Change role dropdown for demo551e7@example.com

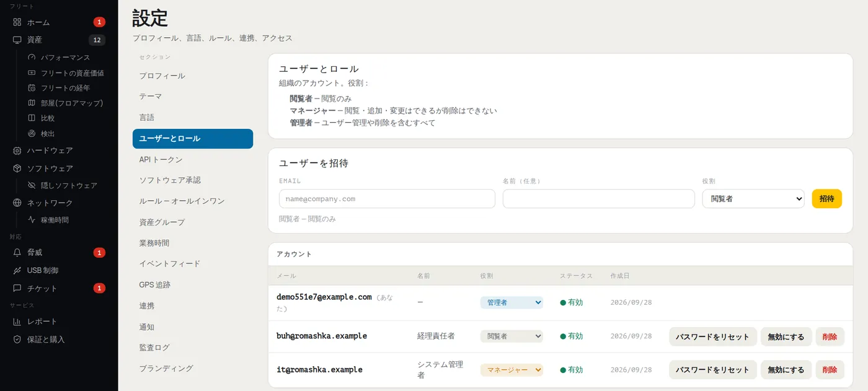coord(511,302)
